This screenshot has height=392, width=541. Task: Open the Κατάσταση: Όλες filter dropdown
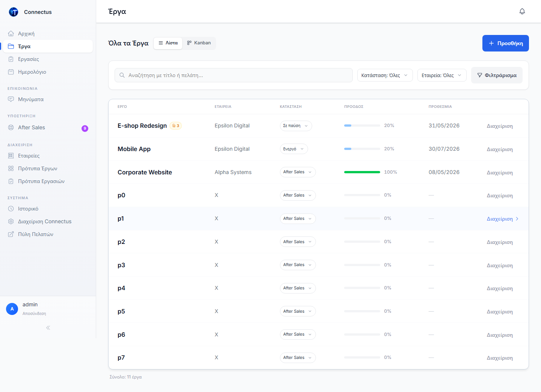385,75
